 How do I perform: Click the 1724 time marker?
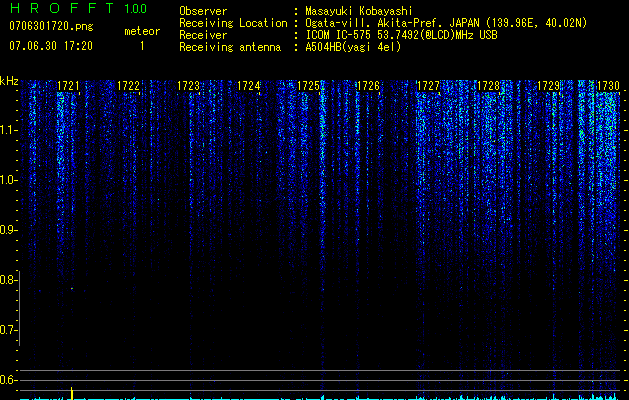pyautogui.click(x=248, y=86)
